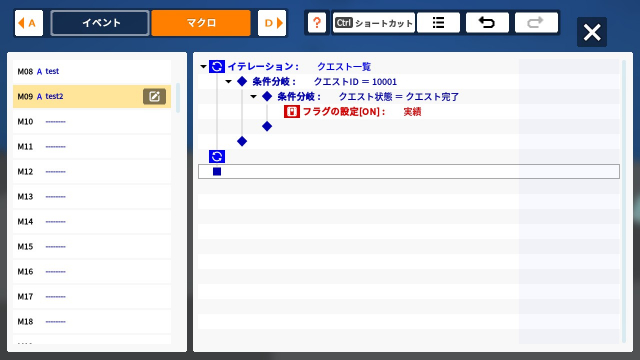Select the クエストID = 10001 diamond icon

click(x=242, y=81)
